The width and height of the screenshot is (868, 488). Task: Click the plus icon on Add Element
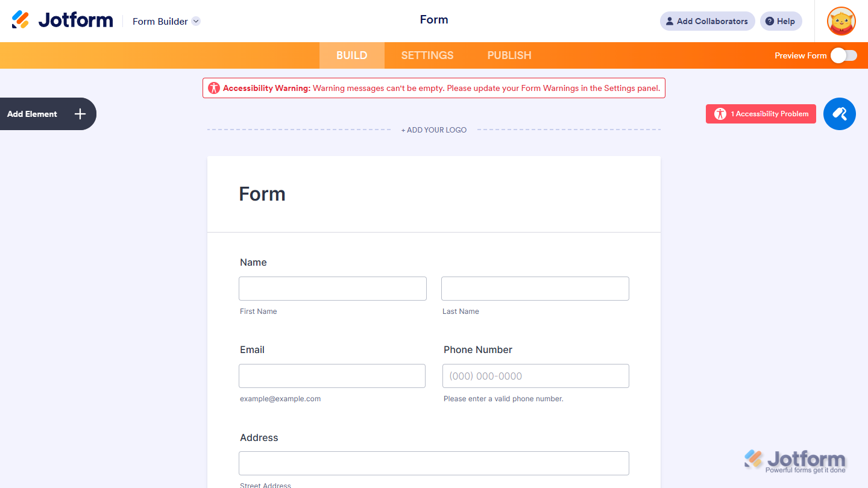coord(79,114)
